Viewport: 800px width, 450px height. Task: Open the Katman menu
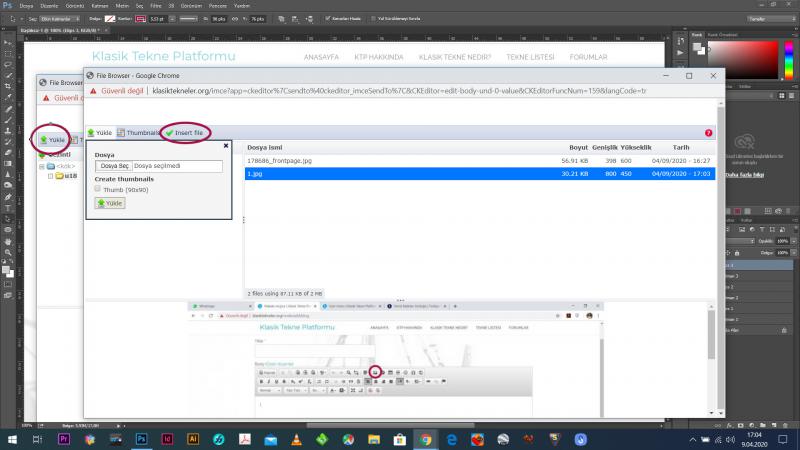click(100, 6)
